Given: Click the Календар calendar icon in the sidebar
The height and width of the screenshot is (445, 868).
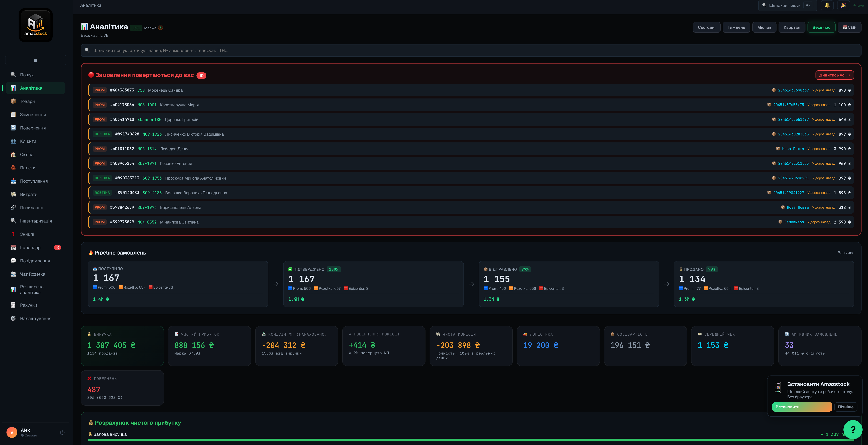Looking at the screenshot, I should pyautogui.click(x=13, y=247).
